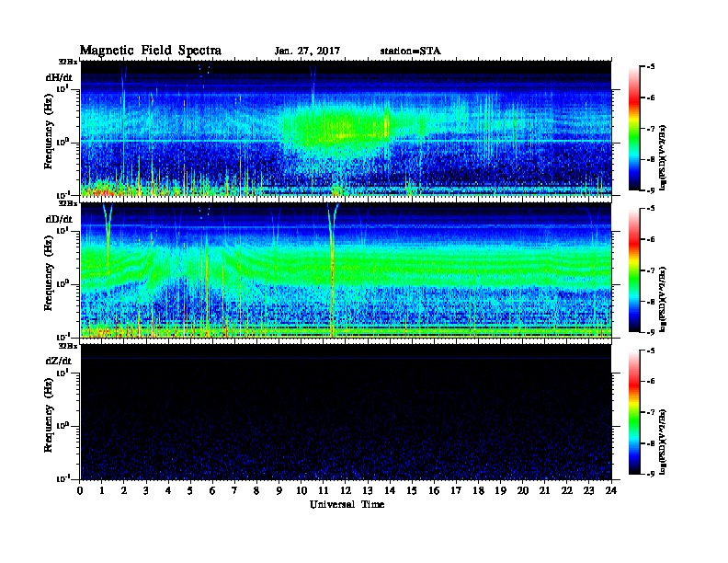Click the color bar beside the dH/dt panel

point(633,128)
